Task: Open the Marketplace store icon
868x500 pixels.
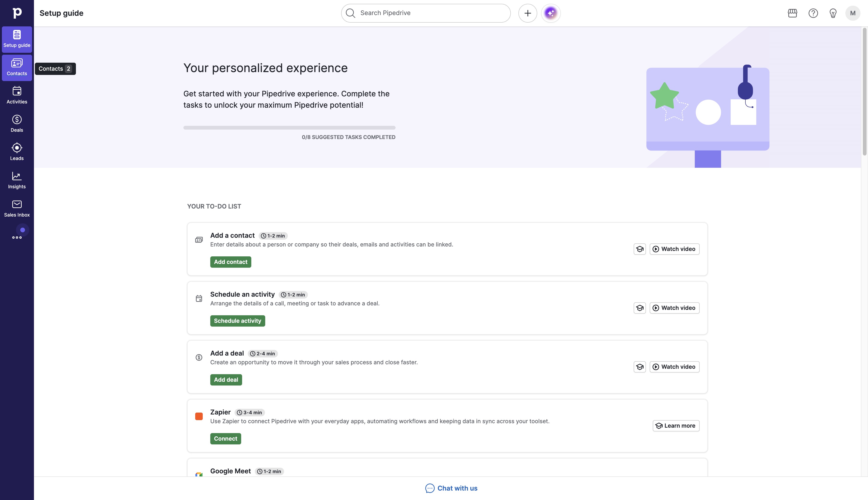Action: pos(792,13)
